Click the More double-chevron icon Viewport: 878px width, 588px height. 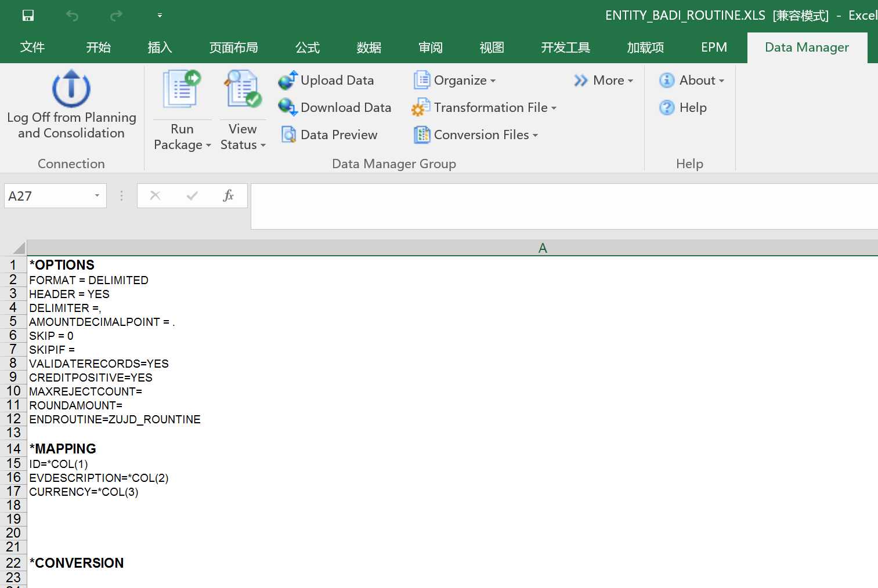pos(581,81)
